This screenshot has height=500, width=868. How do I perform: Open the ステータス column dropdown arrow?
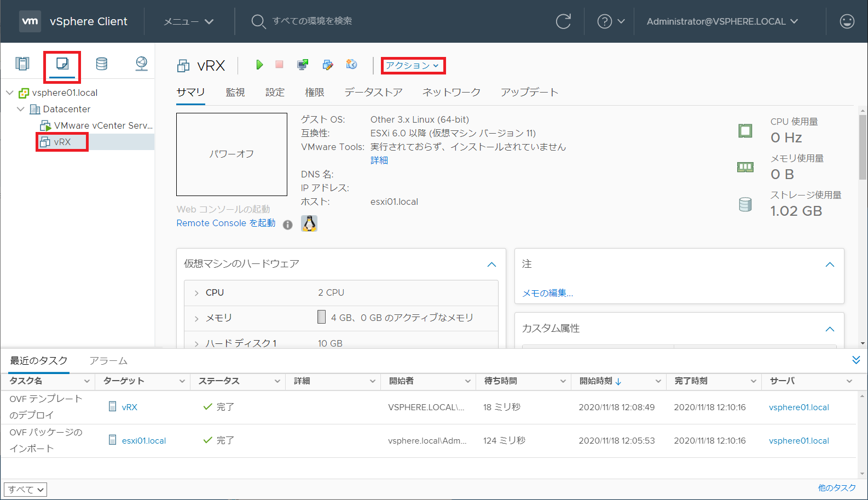point(277,381)
